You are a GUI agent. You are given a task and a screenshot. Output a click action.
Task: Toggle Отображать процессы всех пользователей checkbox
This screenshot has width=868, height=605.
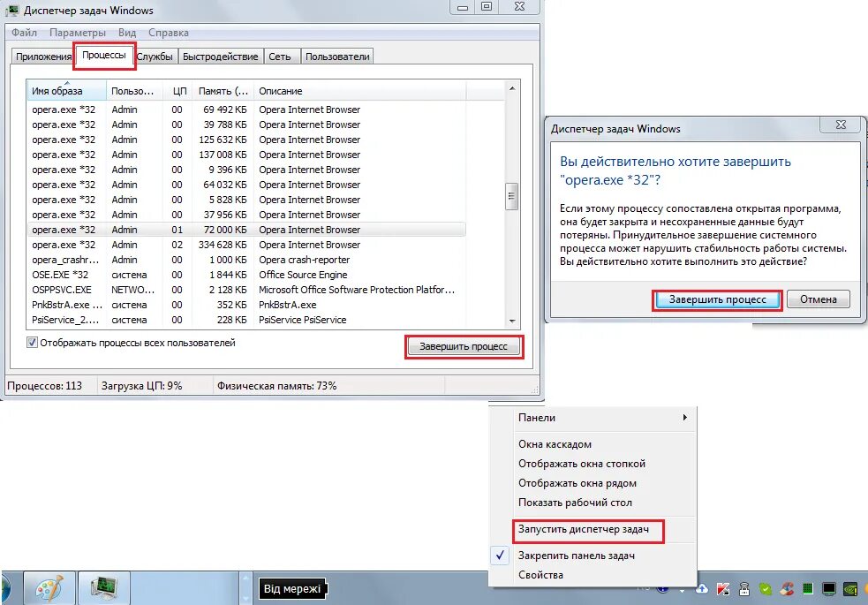tap(32, 343)
